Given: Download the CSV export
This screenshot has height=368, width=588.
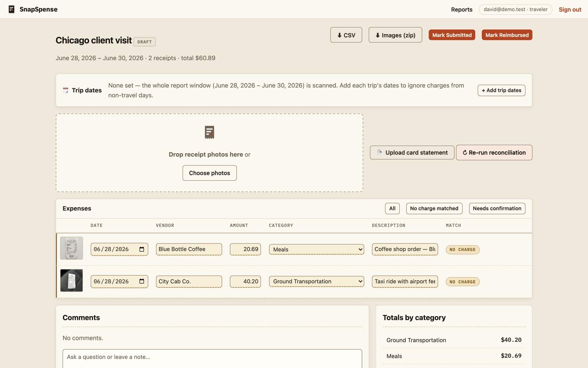Looking at the screenshot, I should tap(346, 35).
